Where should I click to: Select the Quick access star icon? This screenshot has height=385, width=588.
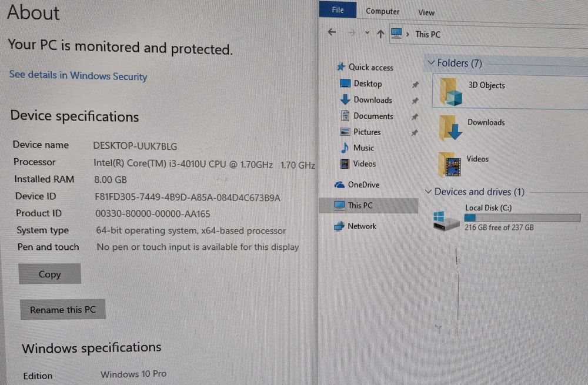(x=340, y=67)
